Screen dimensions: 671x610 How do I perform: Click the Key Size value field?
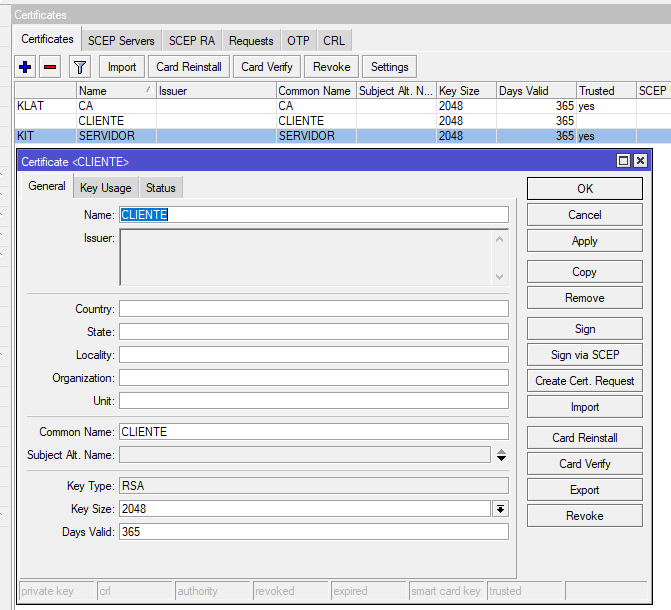pos(305,509)
